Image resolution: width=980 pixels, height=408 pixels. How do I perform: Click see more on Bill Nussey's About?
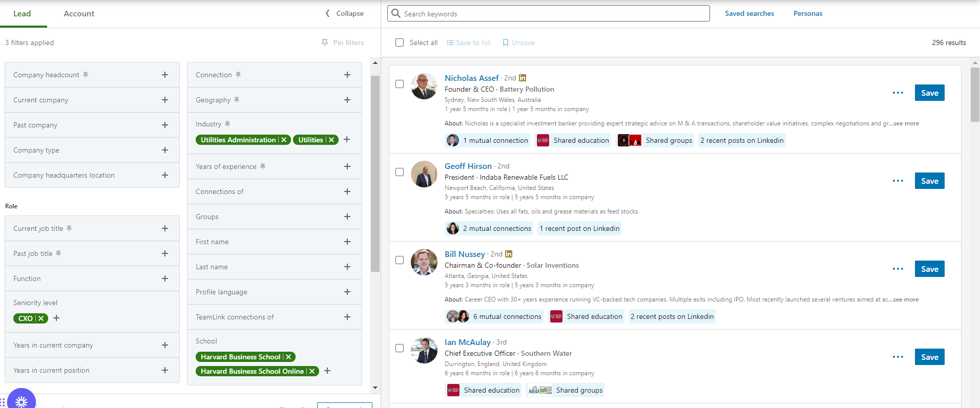pos(906,299)
